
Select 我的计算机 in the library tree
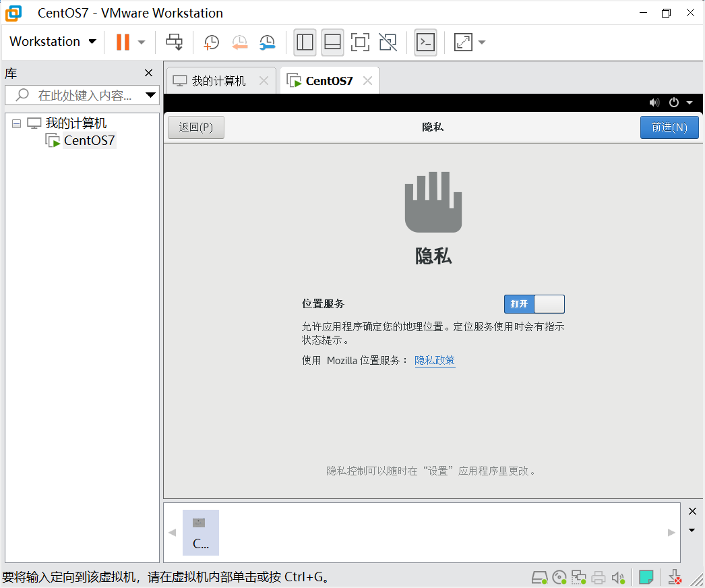point(76,123)
